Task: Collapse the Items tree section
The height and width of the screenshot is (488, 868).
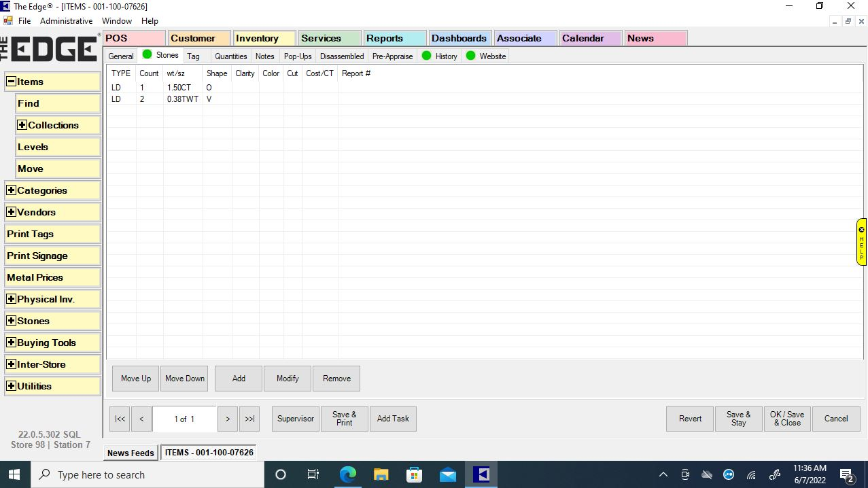Action: pyautogui.click(x=11, y=82)
